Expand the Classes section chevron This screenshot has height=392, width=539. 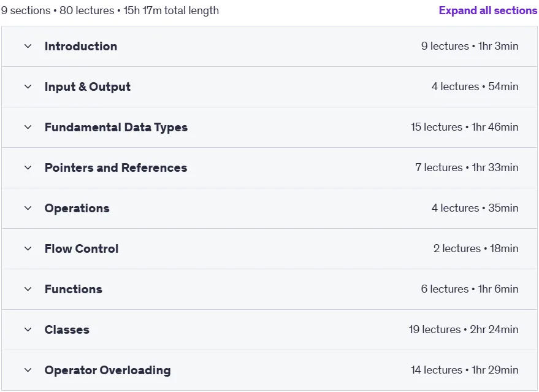pos(28,330)
